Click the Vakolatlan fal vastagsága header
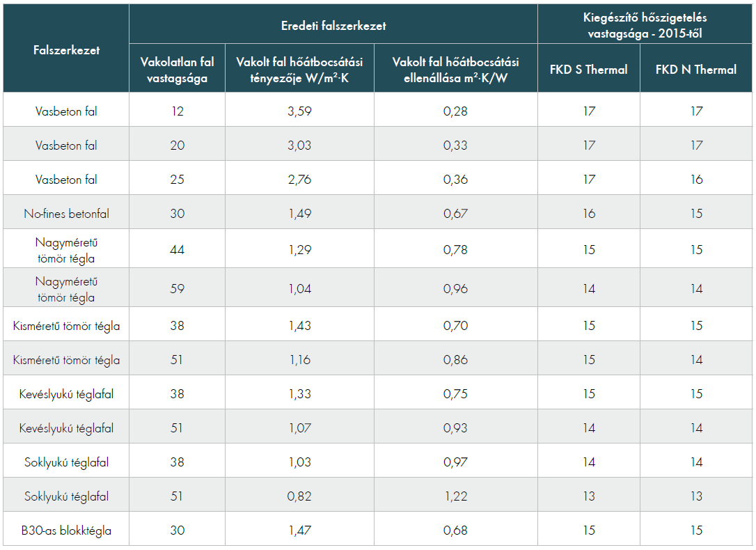Viewport: 756px width, 550px height. point(177,69)
